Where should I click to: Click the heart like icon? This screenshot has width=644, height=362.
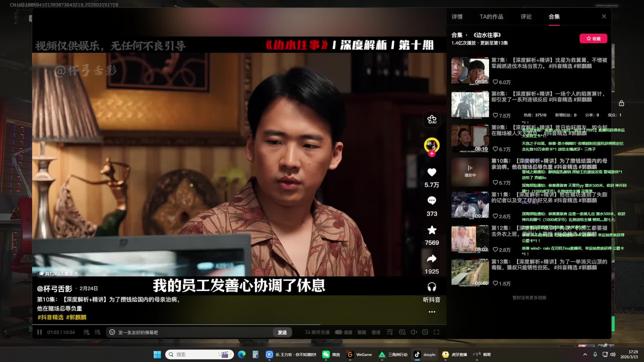point(432,172)
